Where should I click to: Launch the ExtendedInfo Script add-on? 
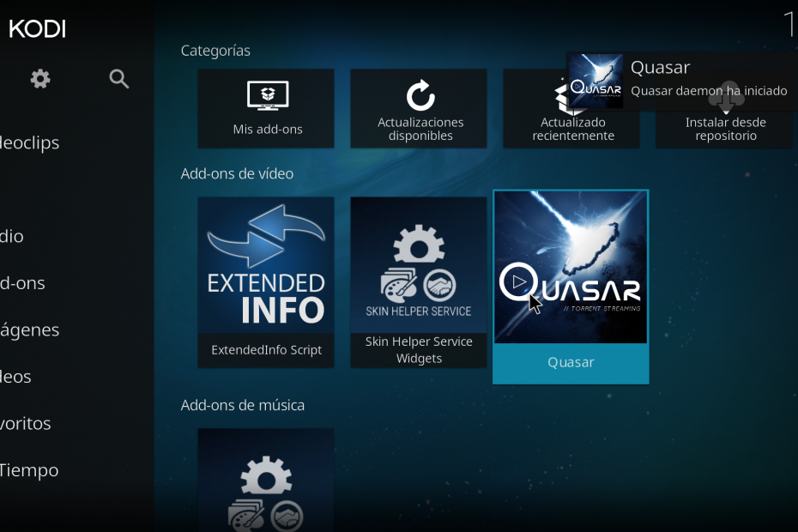pos(266,282)
